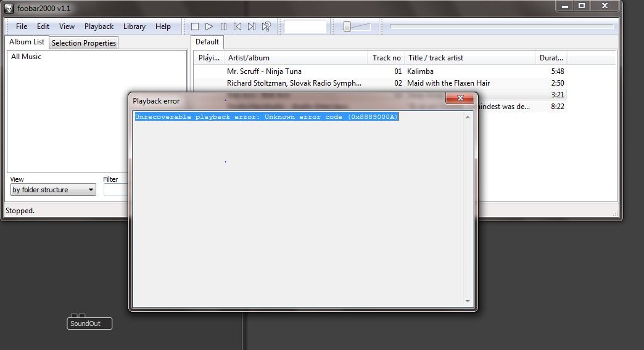
Task: Switch to the Selection Properties tab
Action: point(84,43)
